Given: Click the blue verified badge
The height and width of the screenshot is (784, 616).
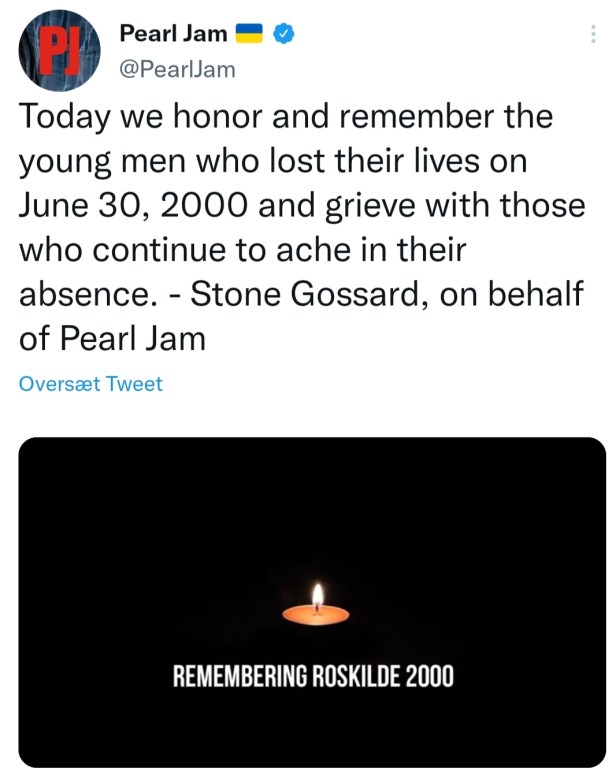Looking at the screenshot, I should pos(286,36).
